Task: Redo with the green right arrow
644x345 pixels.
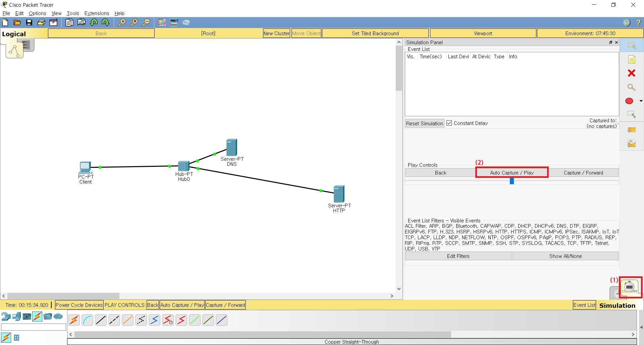Action: click(x=105, y=22)
